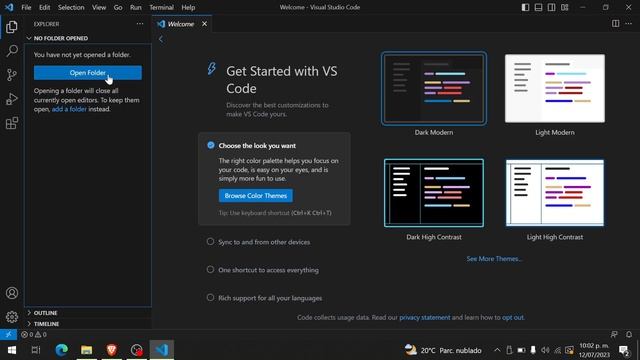Image resolution: width=640 pixels, height=360 pixels.
Task: Open the Run and Debug view
Action: point(12,99)
